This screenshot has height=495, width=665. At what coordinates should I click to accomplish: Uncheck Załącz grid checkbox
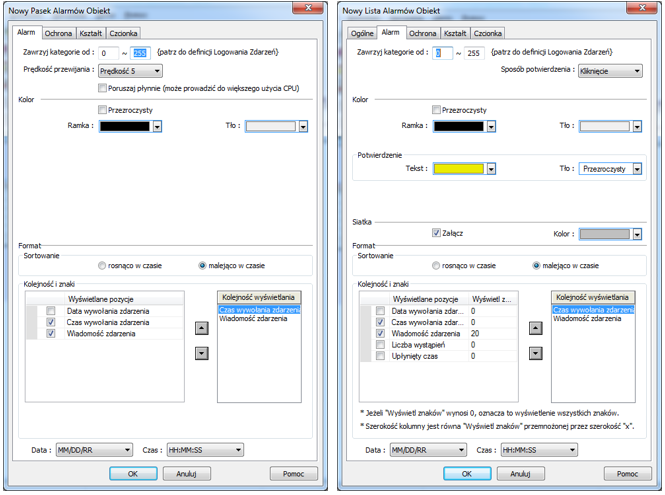(x=436, y=233)
